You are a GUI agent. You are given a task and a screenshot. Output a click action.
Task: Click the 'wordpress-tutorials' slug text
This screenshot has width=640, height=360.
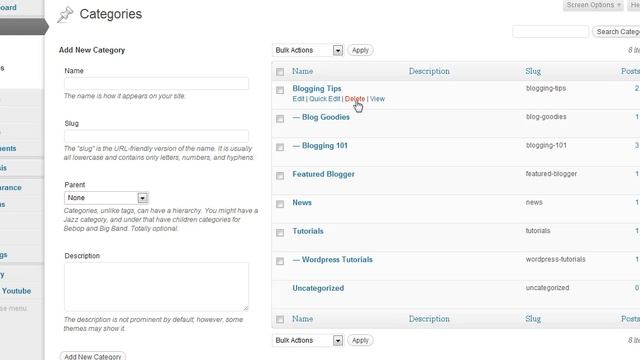[x=556, y=259]
